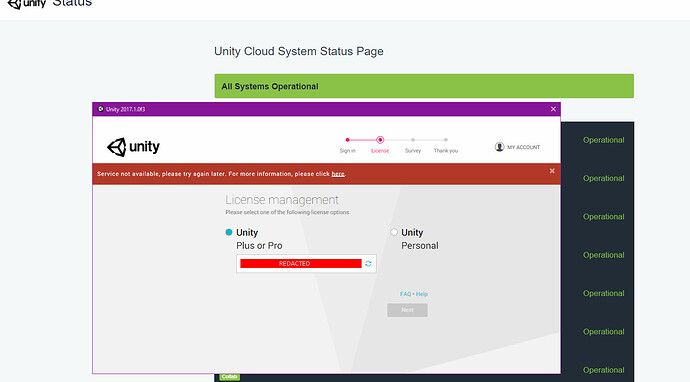Viewport: 690px width, 382px height.
Task: Click the green Collab badge at the bottom
Action: point(229,377)
